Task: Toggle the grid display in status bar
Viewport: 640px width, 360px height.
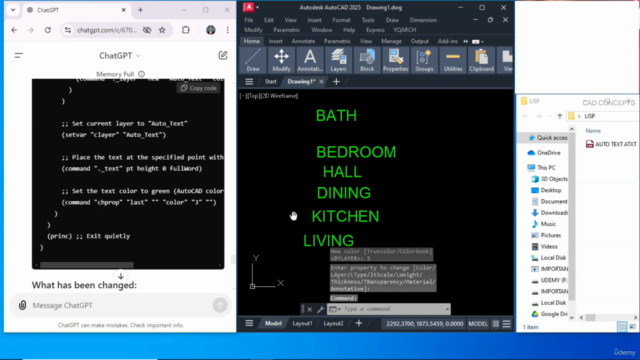Action: (x=496, y=324)
